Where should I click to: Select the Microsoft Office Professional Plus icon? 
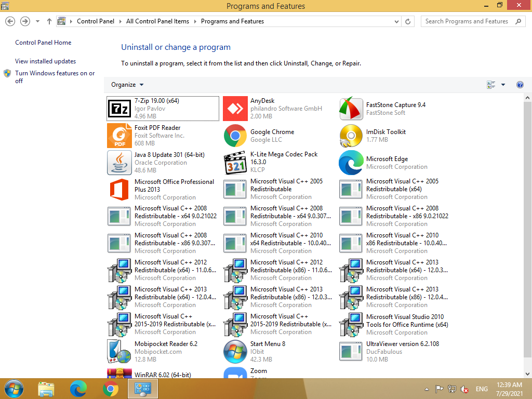pos(120,190)
